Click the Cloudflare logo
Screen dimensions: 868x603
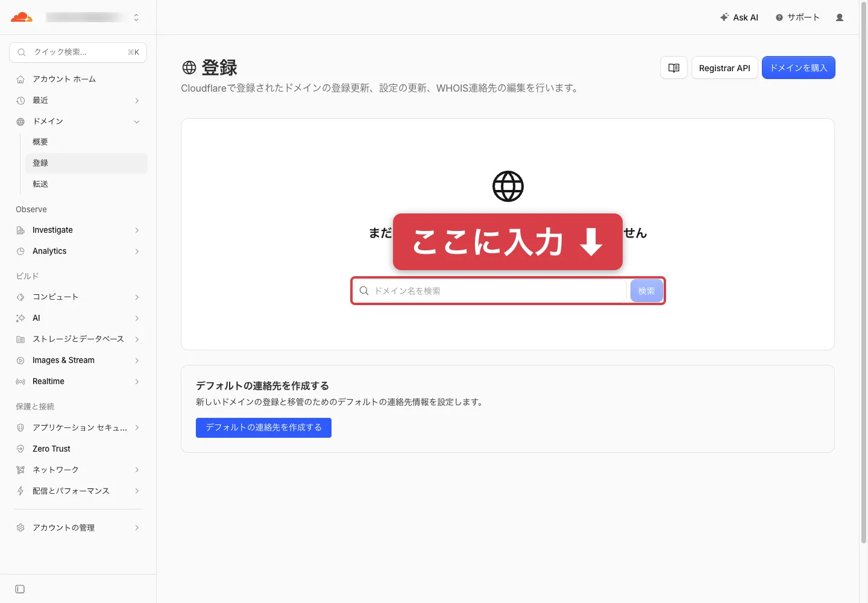pyautogui.click(x=22, y=17)
